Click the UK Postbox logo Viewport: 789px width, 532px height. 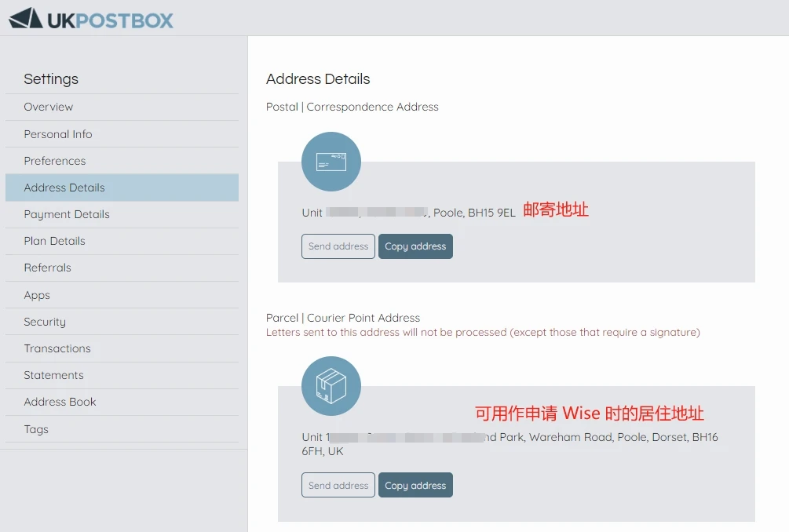(x=91, y=19)
